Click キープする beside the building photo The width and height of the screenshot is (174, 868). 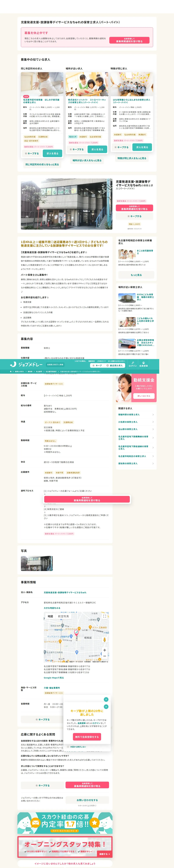point(134,216)
